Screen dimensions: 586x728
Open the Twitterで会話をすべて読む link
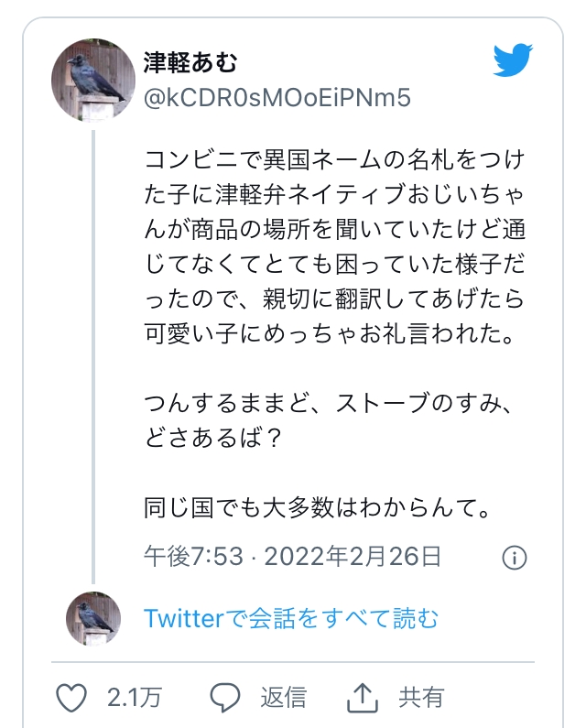291,618
